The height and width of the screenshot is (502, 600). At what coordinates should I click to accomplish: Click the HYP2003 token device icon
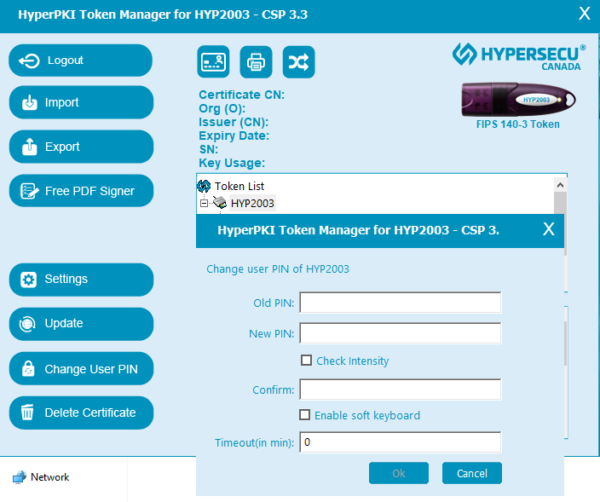pyautogui.click(x=220, y=203)
